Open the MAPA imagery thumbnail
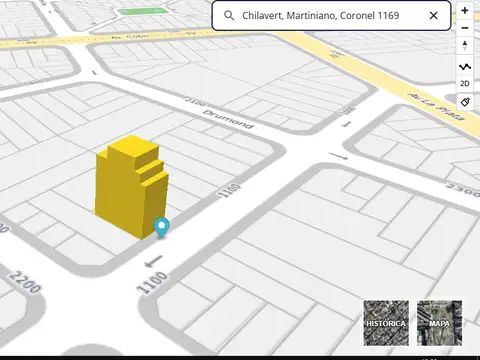The image size is (480, 360). click(439, 323)
